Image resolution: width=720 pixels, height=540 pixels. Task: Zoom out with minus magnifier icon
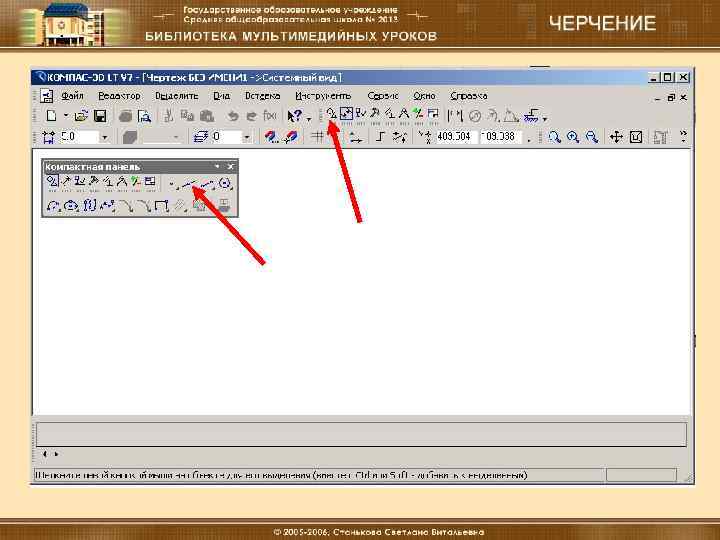point(592,137)
